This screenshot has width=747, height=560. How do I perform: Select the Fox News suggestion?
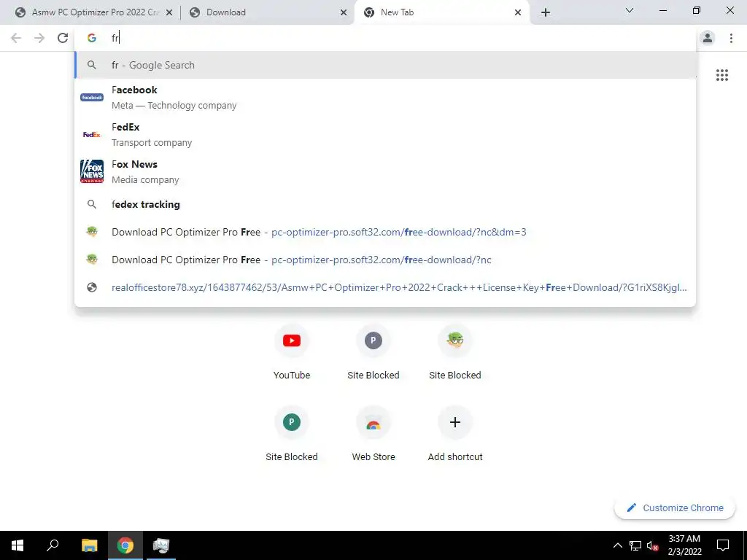pos(385,172)
